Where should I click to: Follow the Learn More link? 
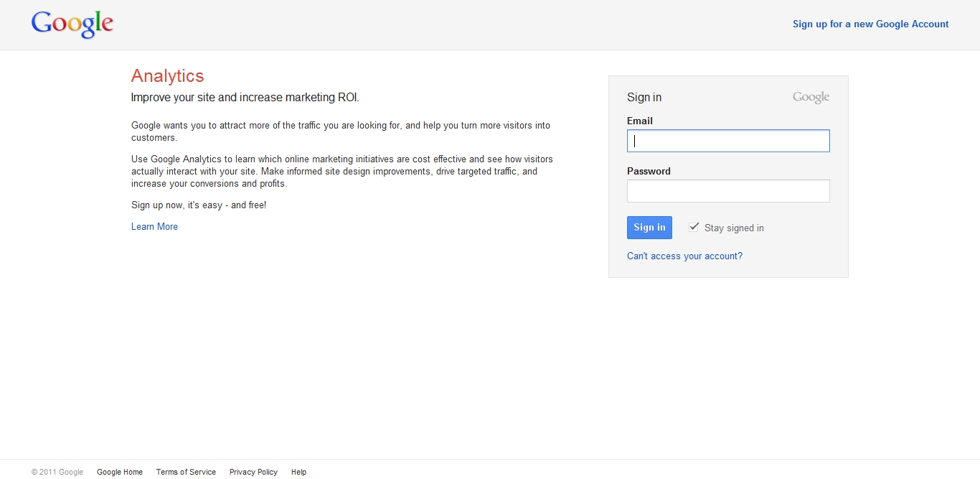(154, 226)
